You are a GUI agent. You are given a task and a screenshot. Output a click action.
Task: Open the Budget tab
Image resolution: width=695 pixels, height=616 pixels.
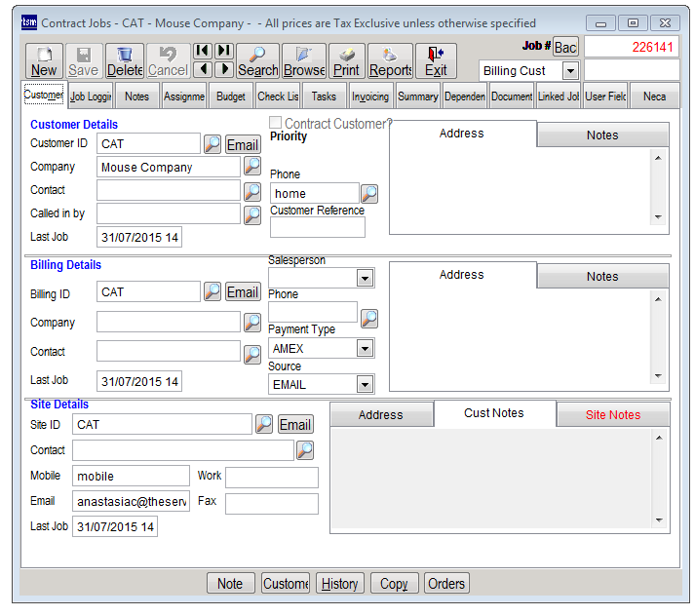tap(231, 96)
